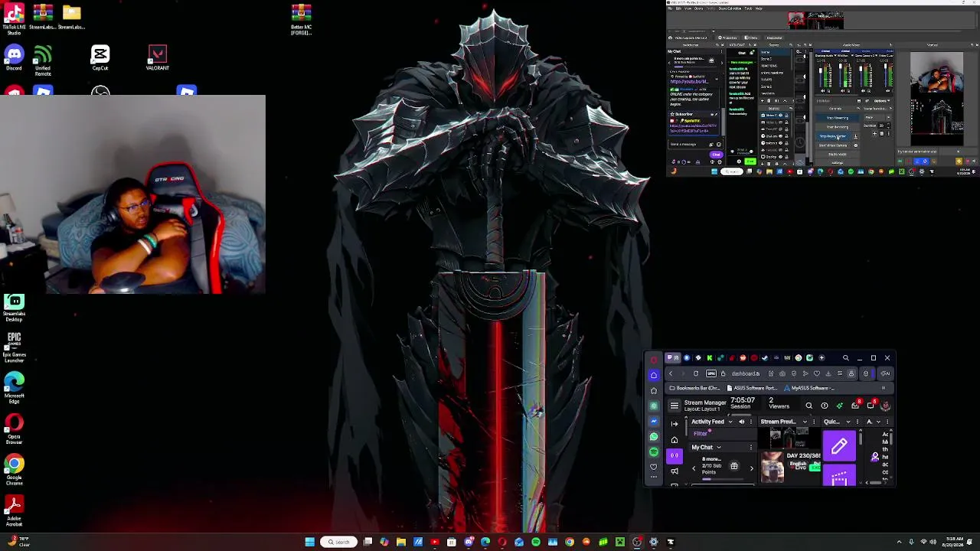
Task: Search tabs in Opera title bar
Action: pyautogui.click(x=845, y=357)
